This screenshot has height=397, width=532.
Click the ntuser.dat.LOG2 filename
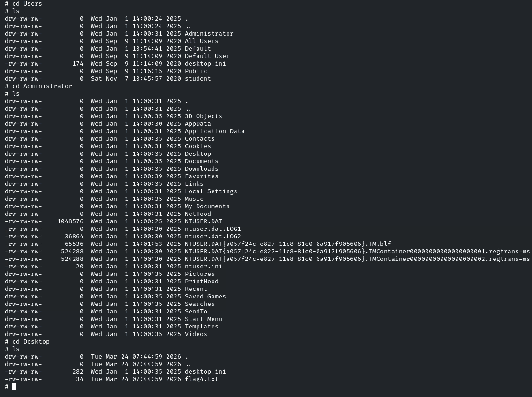point(213,237)
